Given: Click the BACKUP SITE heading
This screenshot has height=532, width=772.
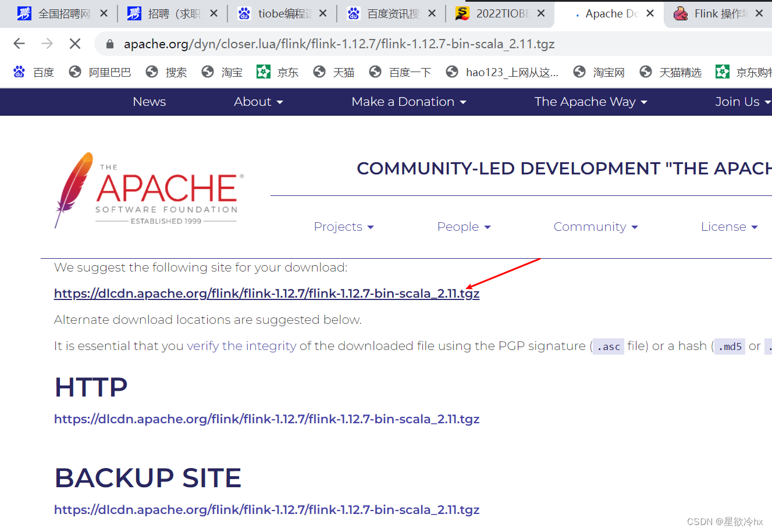Looking at the screenshot, I should pos(148,478).
